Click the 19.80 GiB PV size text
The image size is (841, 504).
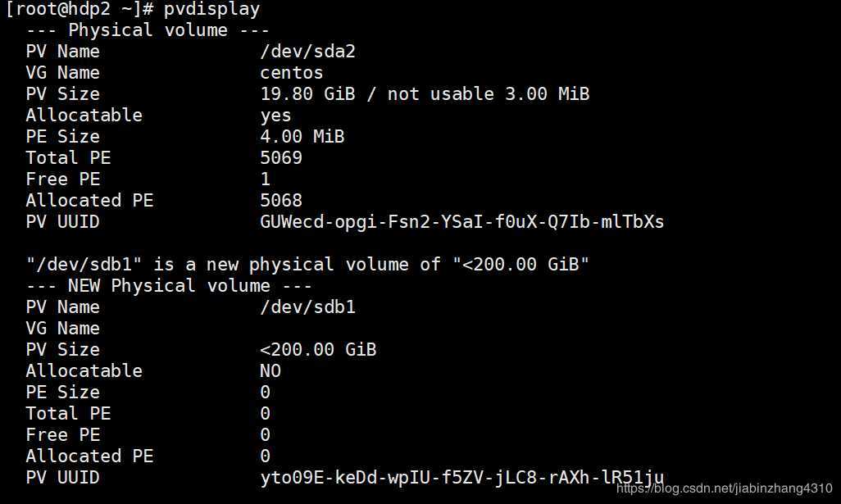pyautogui.click(x=307, y=93)
